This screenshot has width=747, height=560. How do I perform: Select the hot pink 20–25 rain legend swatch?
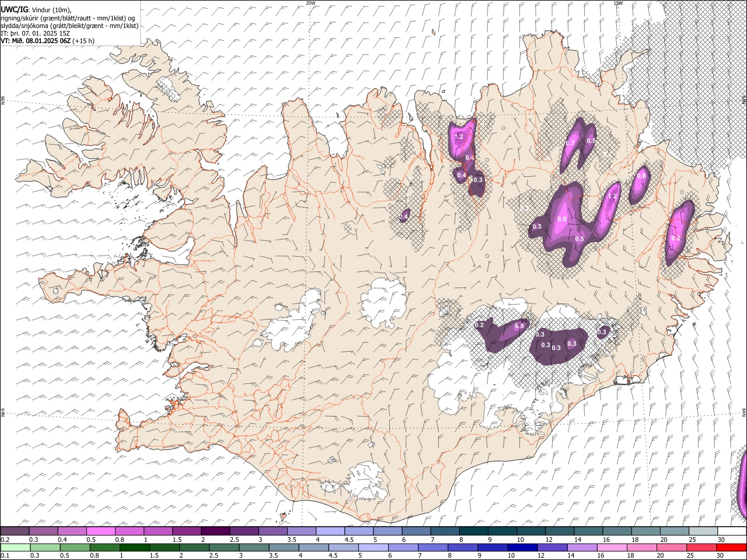(x=672, y=547)
